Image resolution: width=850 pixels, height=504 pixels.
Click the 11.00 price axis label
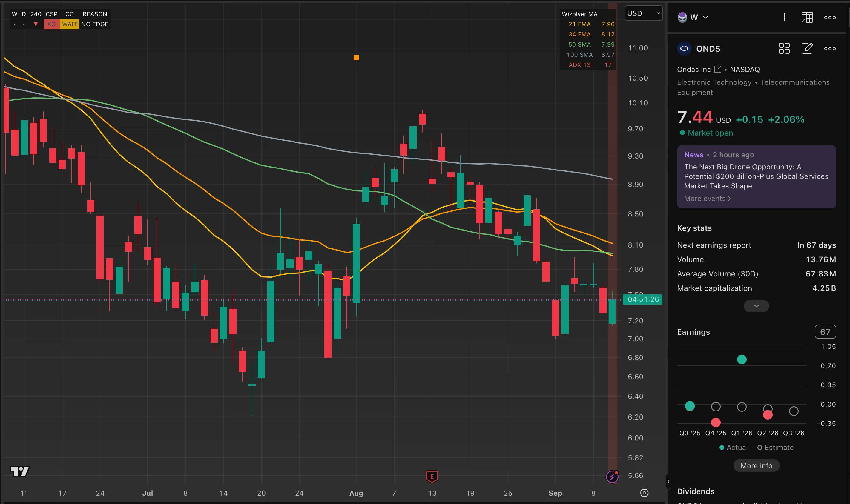click(638, 48)
